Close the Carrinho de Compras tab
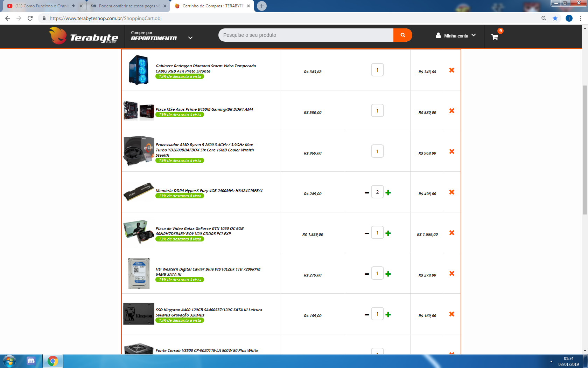Screen dimensions: 588x368 248,6
